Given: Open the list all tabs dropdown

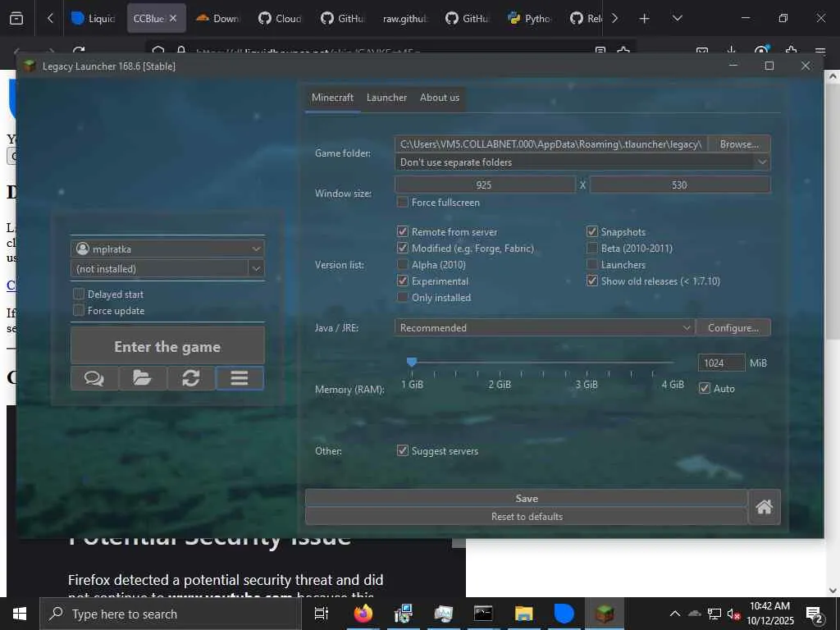Looking at the screenshot, I should (677, 18).
